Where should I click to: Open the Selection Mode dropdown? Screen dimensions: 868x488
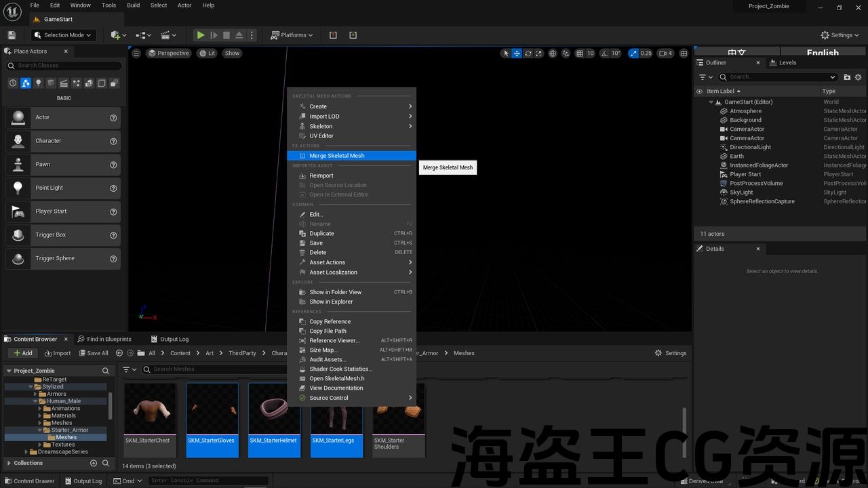(x=64, y=35)
